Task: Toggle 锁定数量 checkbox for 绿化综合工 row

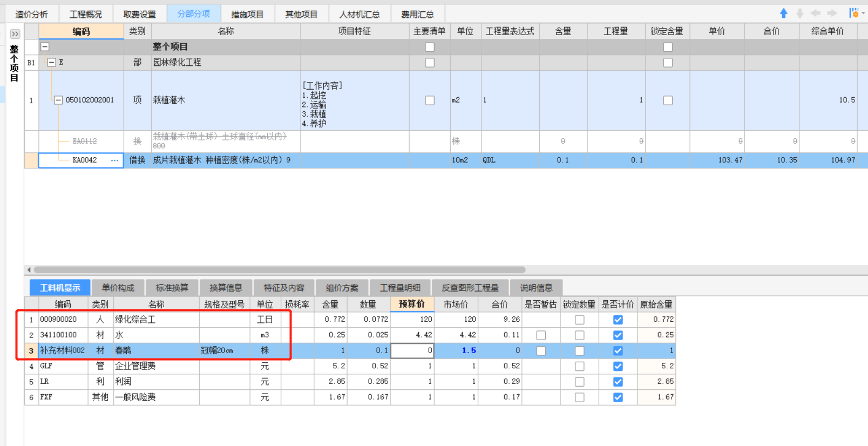Action: click(x=580, y=320)
